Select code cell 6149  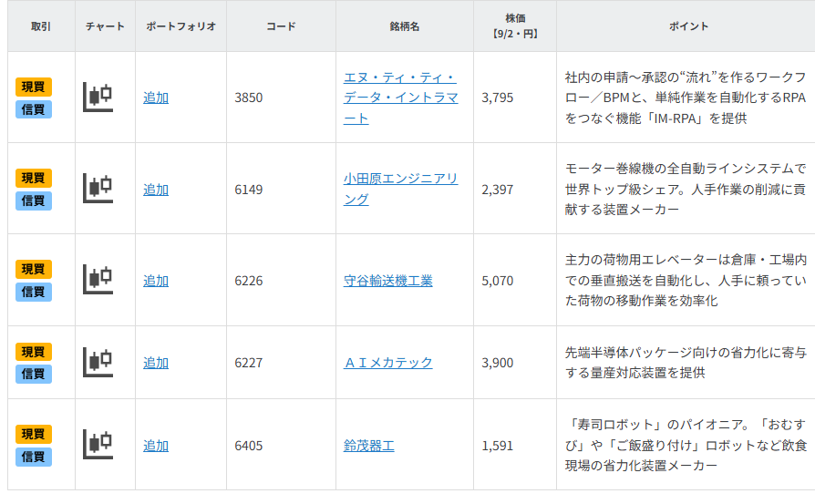249,190
